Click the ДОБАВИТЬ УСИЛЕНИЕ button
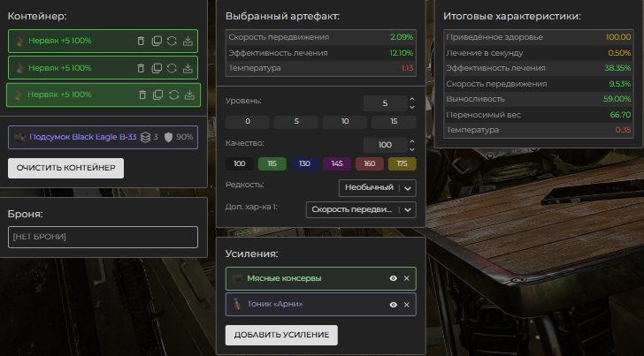 coord(281,335)
